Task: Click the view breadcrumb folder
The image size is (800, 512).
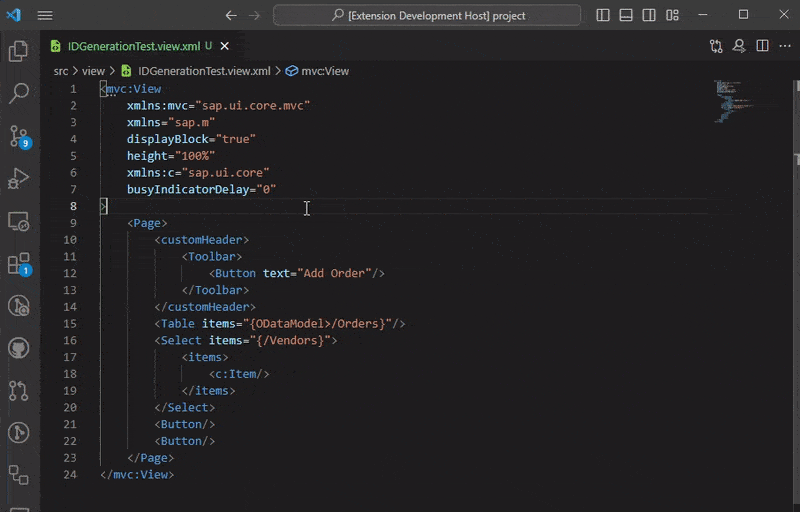Action: click(x=93, y=71)
